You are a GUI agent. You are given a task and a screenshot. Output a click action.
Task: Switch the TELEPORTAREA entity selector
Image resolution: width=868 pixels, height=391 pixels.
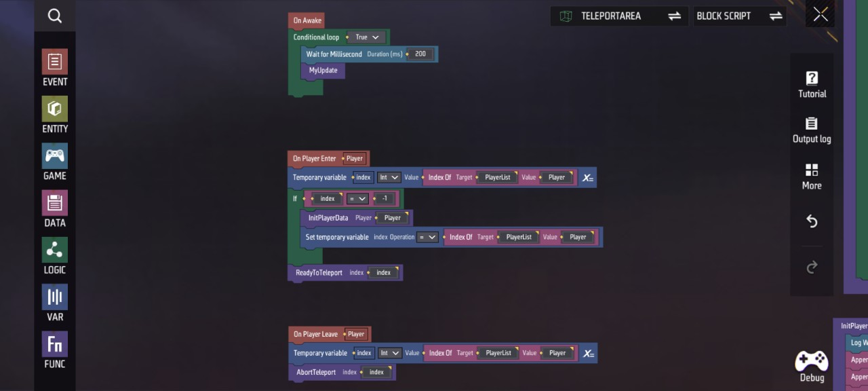coord(619,16)
